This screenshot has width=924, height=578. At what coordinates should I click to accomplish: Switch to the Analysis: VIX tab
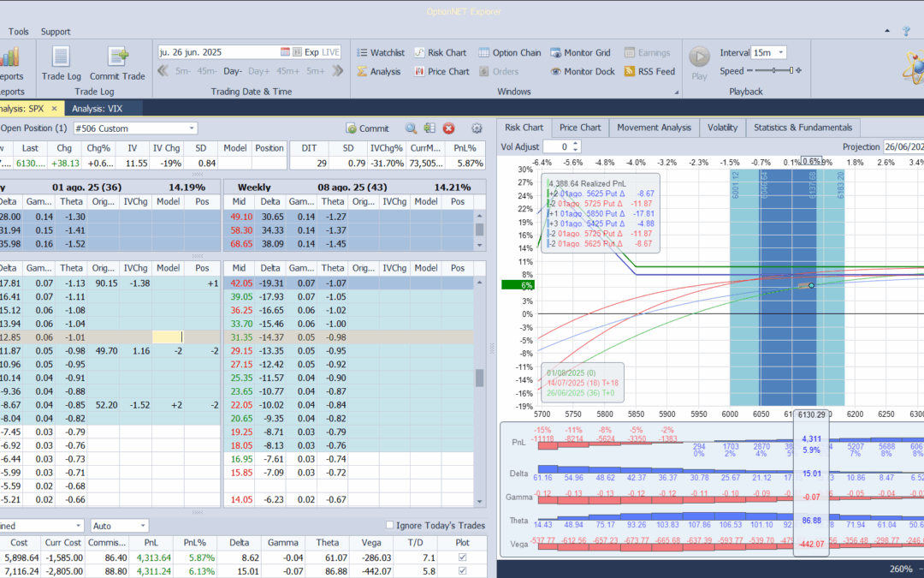pyautogui.click(x=98, y=109)
